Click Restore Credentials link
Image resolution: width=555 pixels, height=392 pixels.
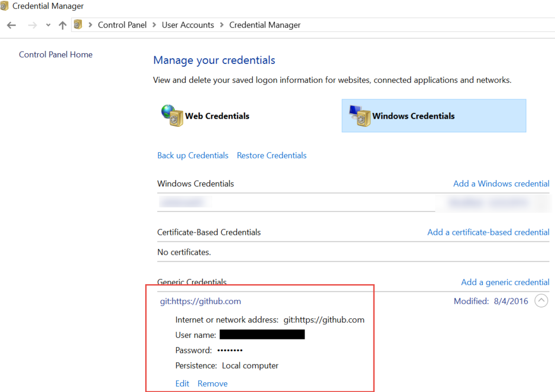coord(272,156)
